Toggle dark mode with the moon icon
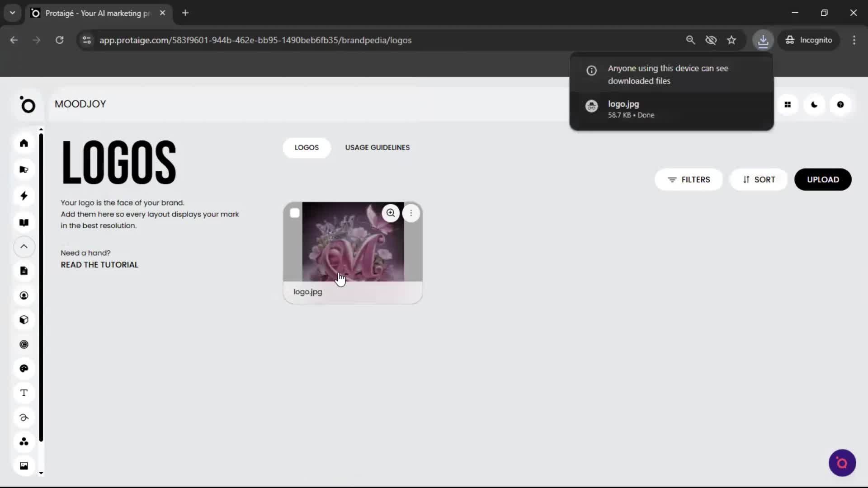The height and width of the screenshot is (488, 868). coord(814,104)
